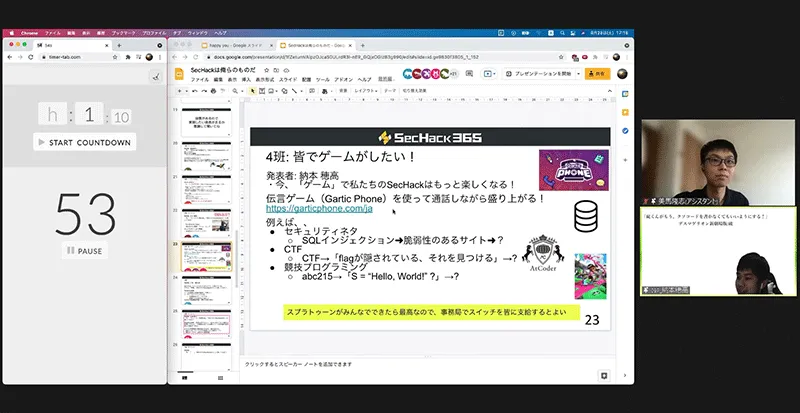Screen dimensions: 800x413
Task: Open new tab plus in timer window
Action: [119, 45]
